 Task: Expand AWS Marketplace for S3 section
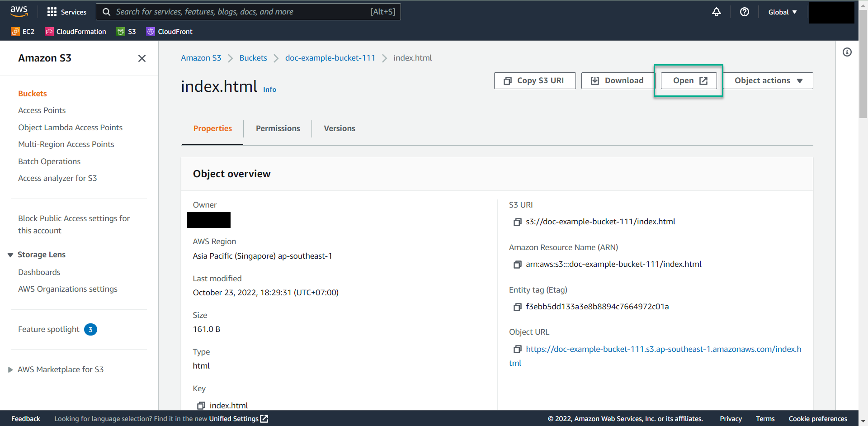10,370
